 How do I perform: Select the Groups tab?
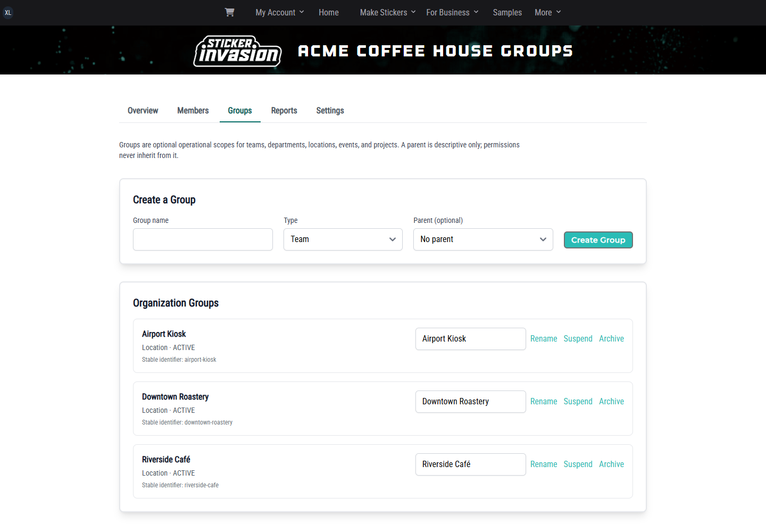[240, 111]
